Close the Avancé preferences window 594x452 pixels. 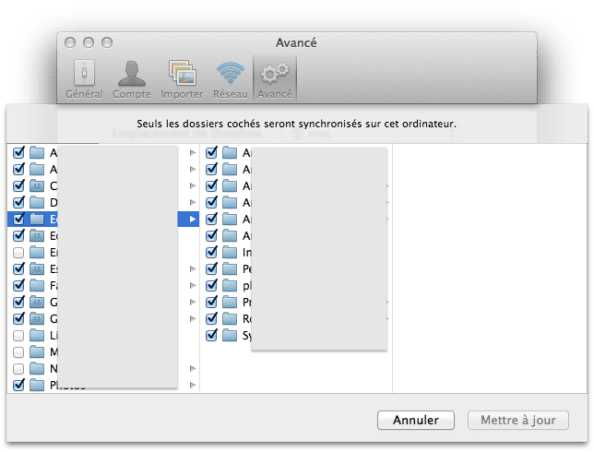click(70, 42)
